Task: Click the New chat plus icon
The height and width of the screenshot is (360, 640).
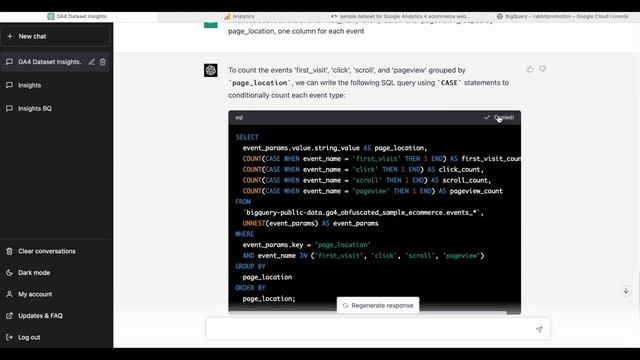Action: click(x=10, y=36)
